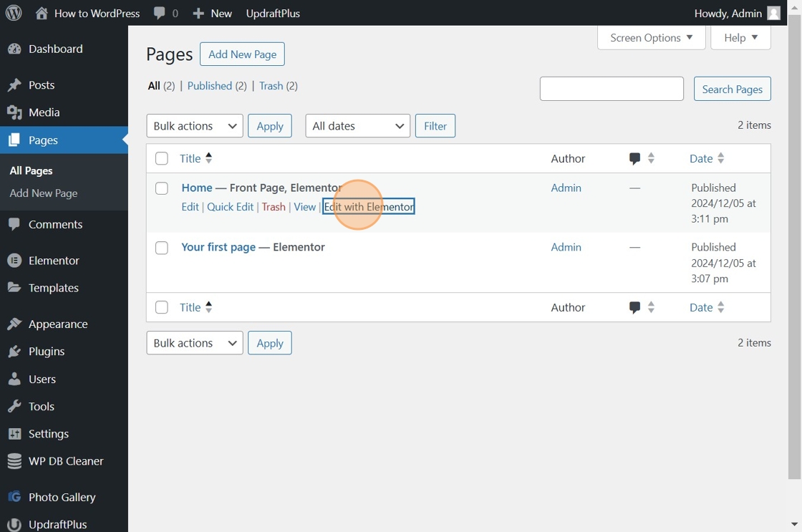Click the UpdraftPlus sidebar icon

(14, 524)
